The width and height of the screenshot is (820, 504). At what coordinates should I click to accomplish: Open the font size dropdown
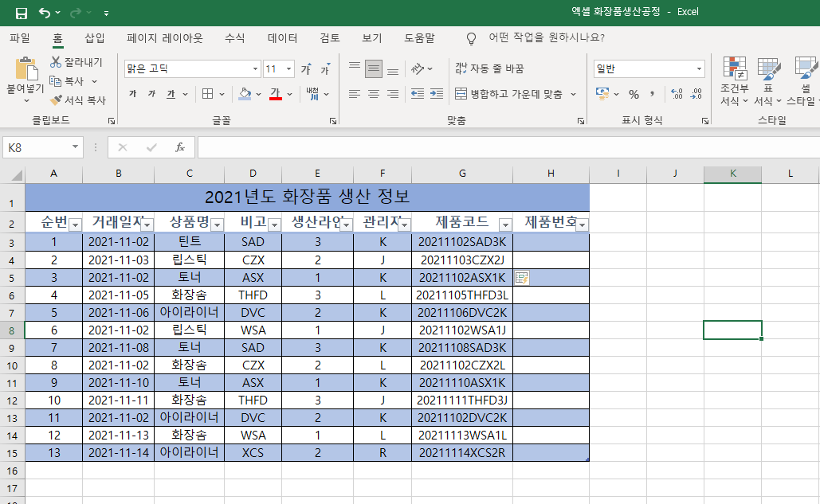[288, 69]
